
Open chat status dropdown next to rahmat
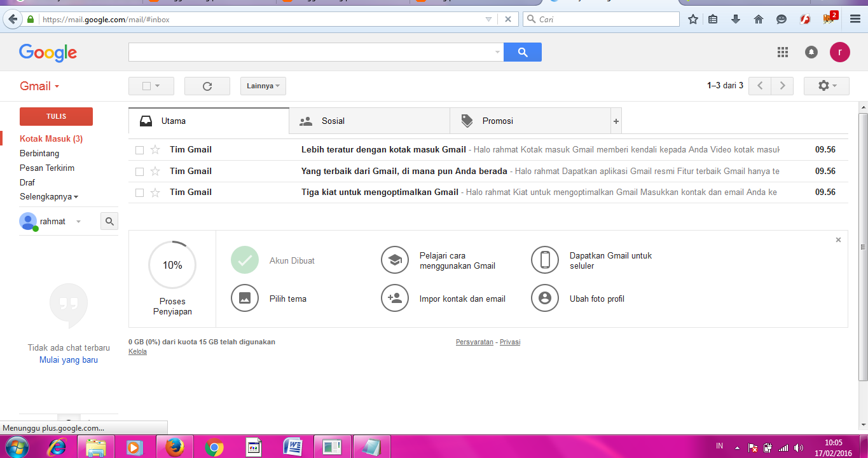[78, 222]
